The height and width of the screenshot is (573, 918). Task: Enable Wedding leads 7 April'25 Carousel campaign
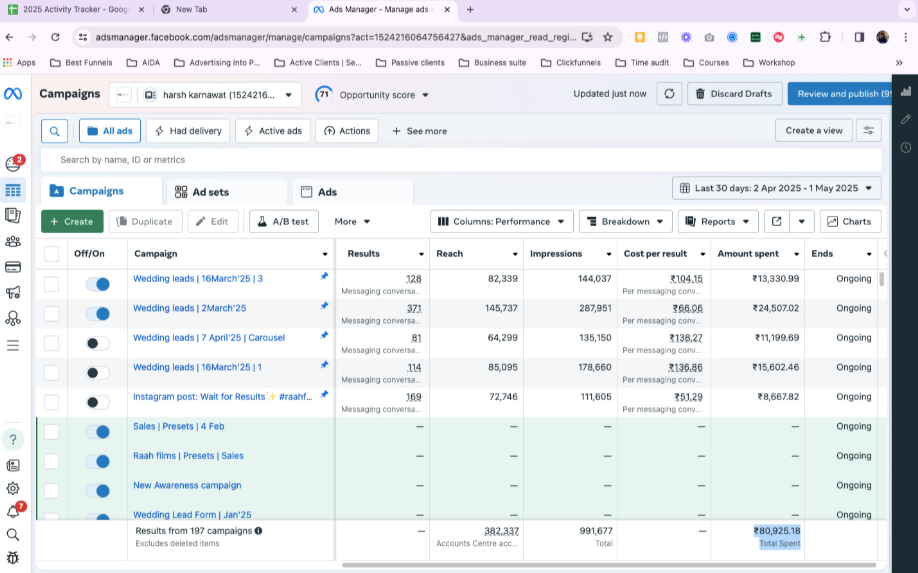click(97, 343)
